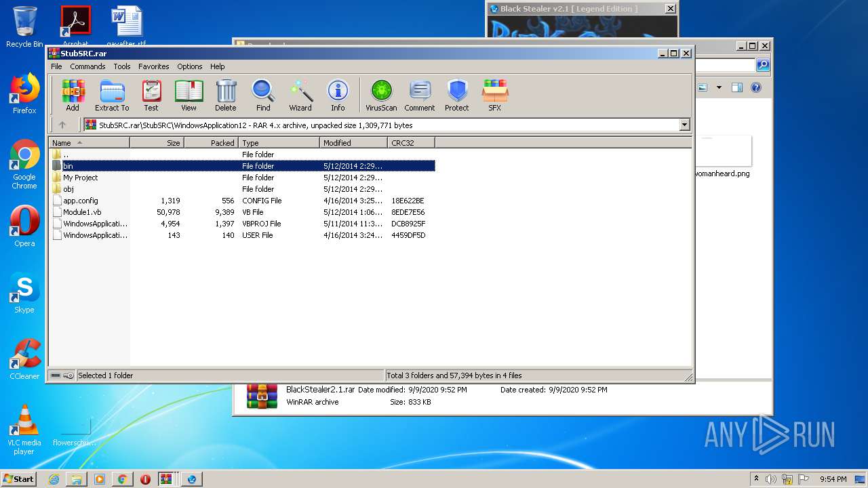868x488 pixels.
Task: Click the volume speaker tray icon
Action: [x=771, y=479]
